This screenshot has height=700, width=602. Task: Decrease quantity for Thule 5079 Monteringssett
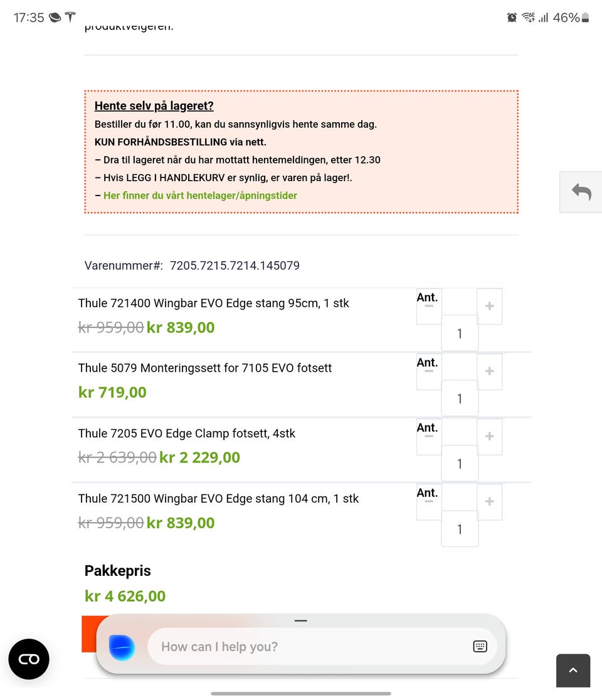tap(429, 372)
